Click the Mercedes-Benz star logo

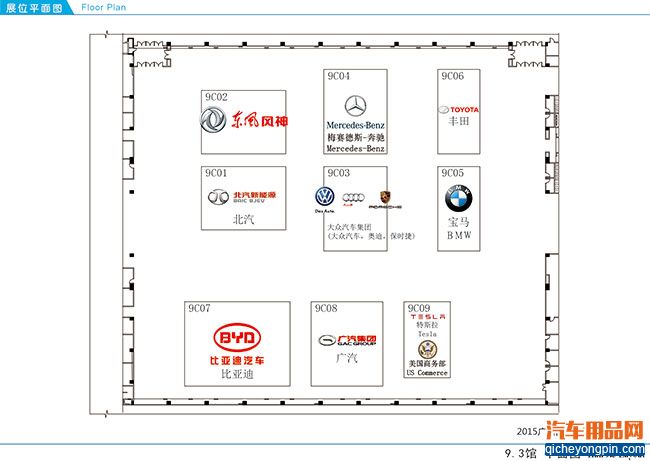pyautogui.click(x=356, y=106)
